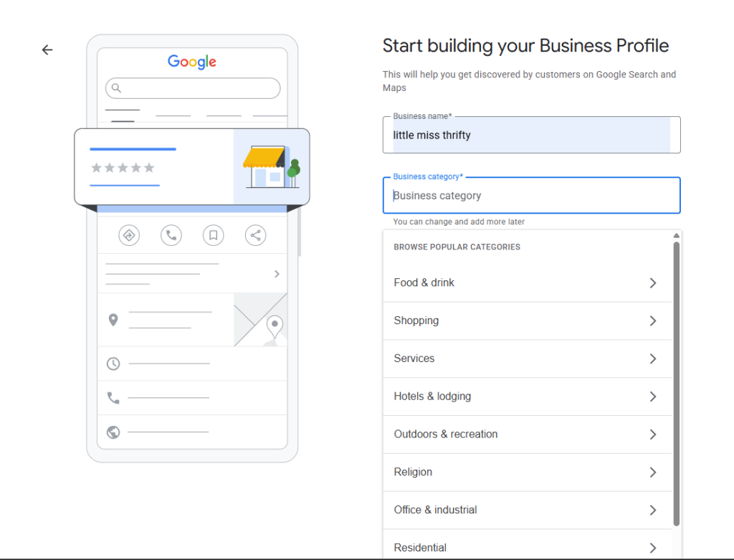Focus the Business category input field
The height and width of the screenshot is (560, 734).
click(x=531, y=195)
